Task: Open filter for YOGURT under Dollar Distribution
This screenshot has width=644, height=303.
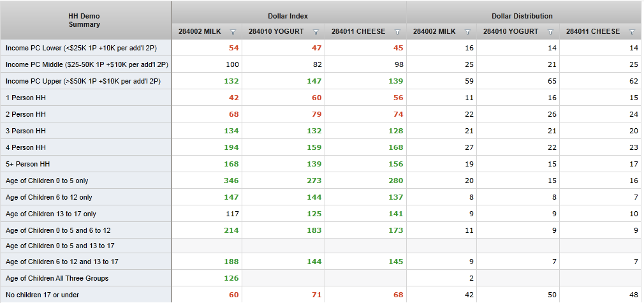Action: (x=550, y=32)
